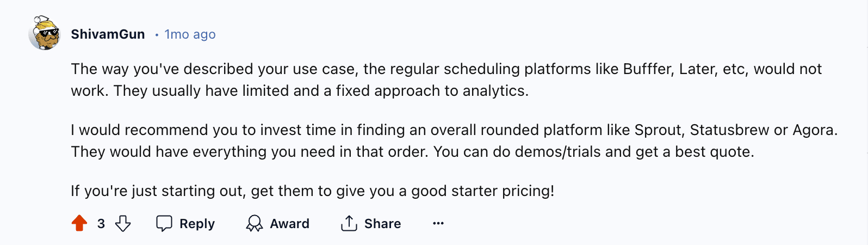
Task: Downvote the comment with the down arrow
Action: (123, 223)
